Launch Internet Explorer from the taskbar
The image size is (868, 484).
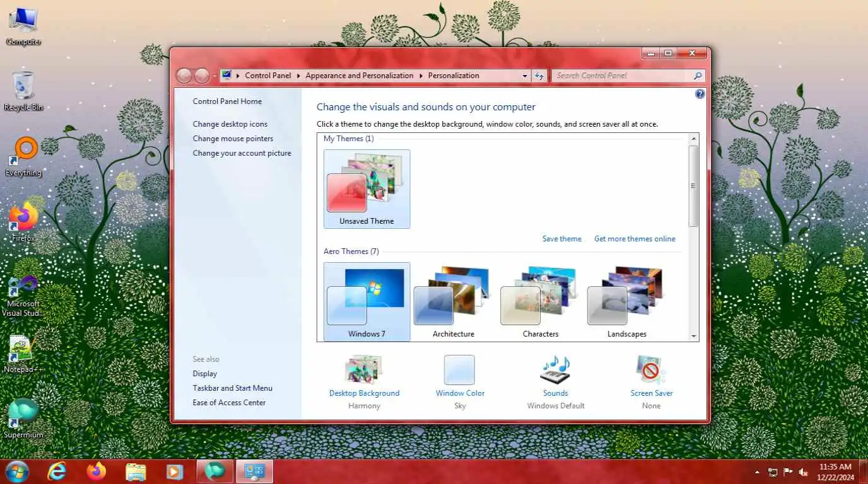click(57, 471)
